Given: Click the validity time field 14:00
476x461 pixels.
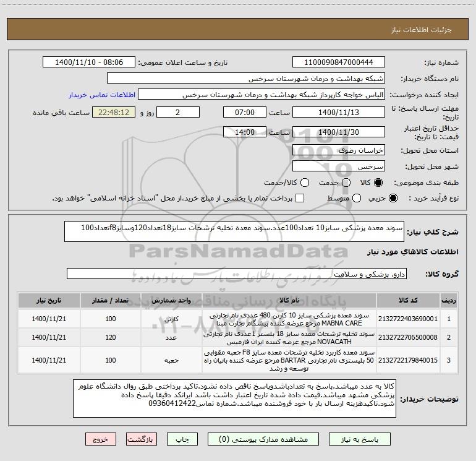Looking at the screenshot, I should click(245, 132).
